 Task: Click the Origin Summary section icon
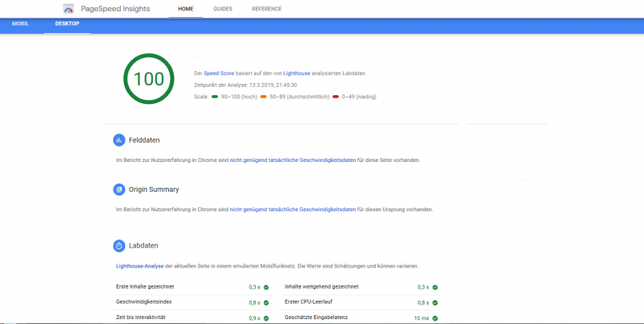pyautogui.click(x=119, y=189)
